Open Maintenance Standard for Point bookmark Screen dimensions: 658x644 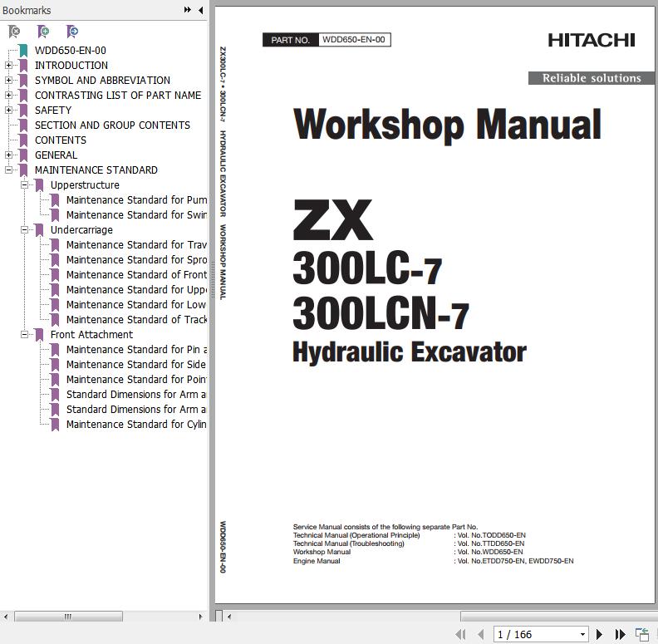(x=136, y=380)
